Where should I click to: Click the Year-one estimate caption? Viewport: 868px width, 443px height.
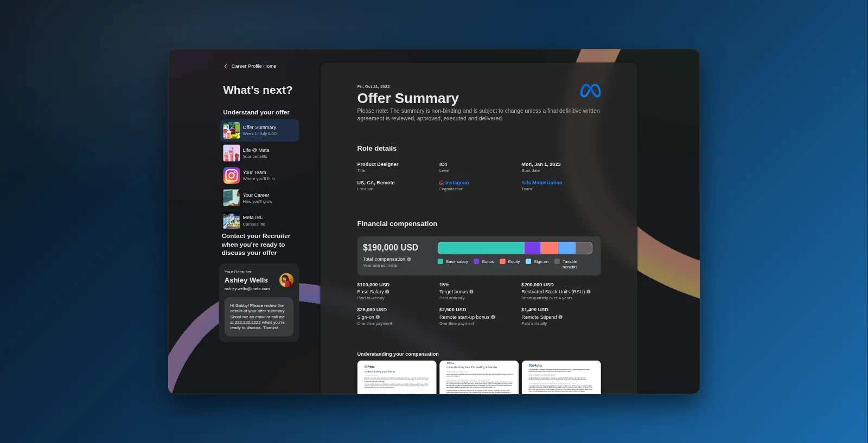point(380,266)
